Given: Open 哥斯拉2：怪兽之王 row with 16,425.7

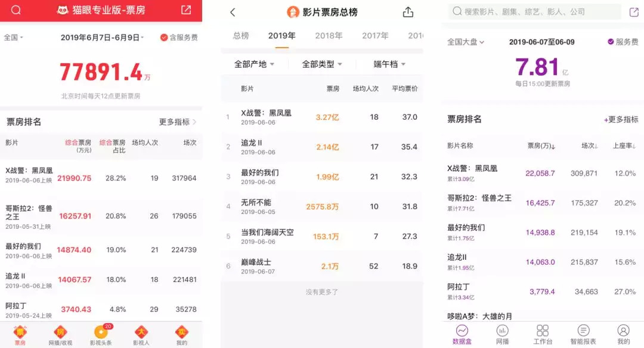Looking at the screenshot, I should 543,203.
